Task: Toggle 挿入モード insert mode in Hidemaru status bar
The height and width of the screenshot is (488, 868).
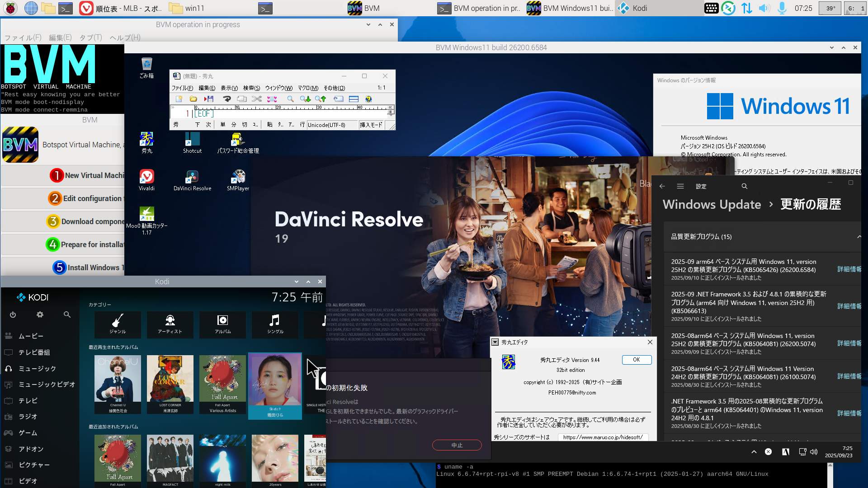Action: click(371, 125)
